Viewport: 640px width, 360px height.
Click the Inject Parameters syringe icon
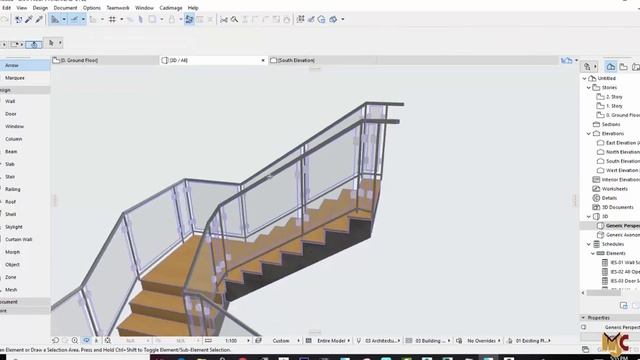click(x=39, y=19)
